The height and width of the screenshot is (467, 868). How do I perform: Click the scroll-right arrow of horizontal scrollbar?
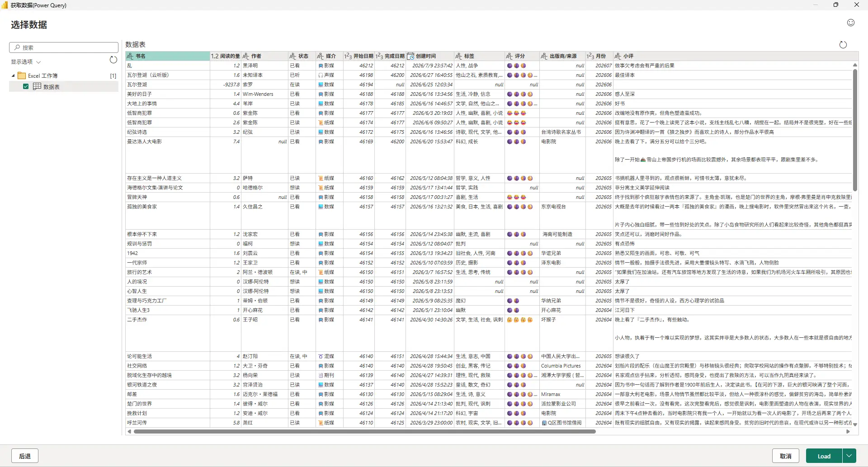point(848,431)
